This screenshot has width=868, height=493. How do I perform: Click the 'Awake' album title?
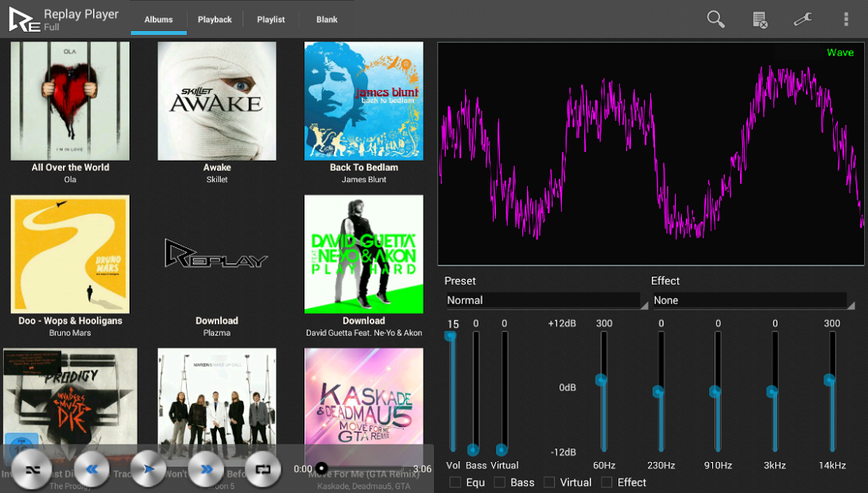[x=217, y=167]
